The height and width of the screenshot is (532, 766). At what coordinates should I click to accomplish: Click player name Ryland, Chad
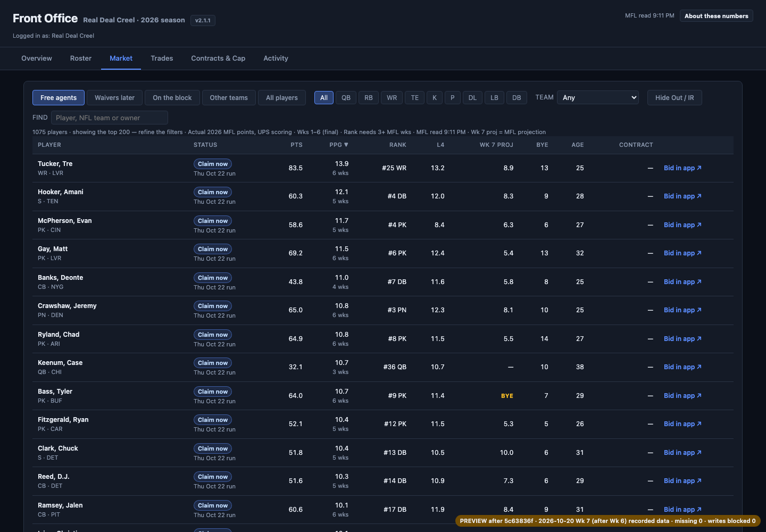pos(59,335)
